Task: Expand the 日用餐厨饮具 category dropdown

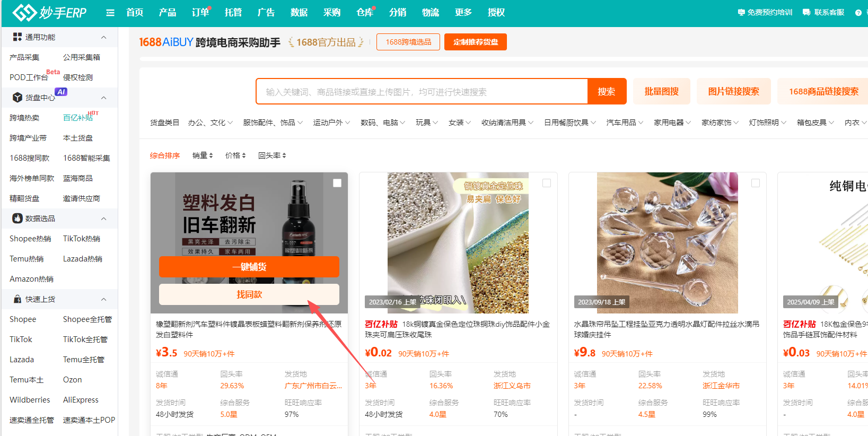Action: point(570,123)
